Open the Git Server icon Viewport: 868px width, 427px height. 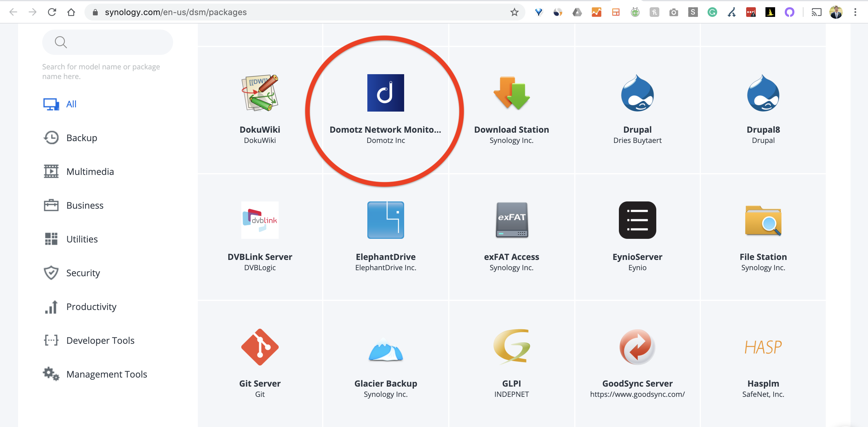point(260,347)
